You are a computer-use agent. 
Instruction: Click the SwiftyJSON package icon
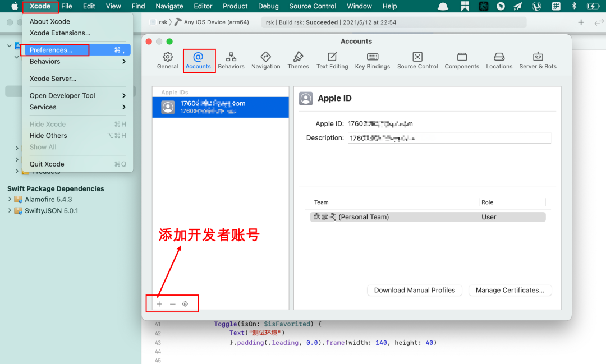18,211
